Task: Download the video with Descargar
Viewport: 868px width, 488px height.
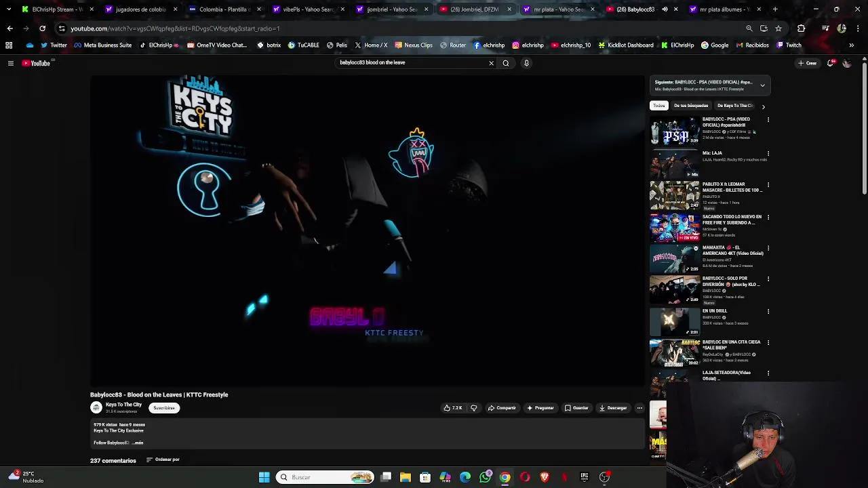Action: (x=613, y=408)
